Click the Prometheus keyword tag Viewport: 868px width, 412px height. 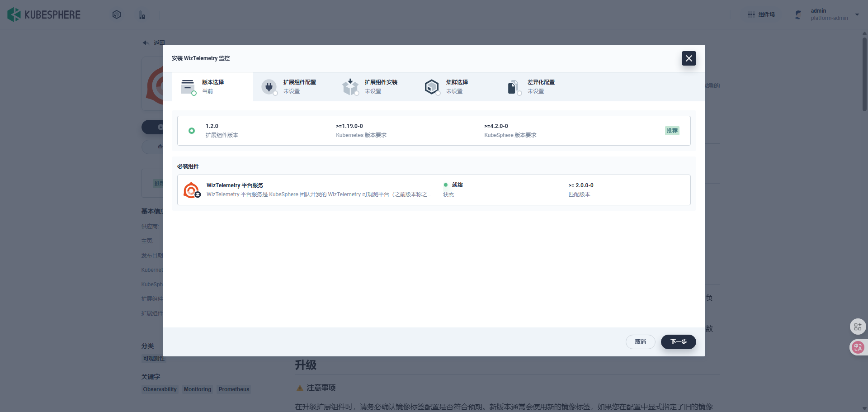234,389
